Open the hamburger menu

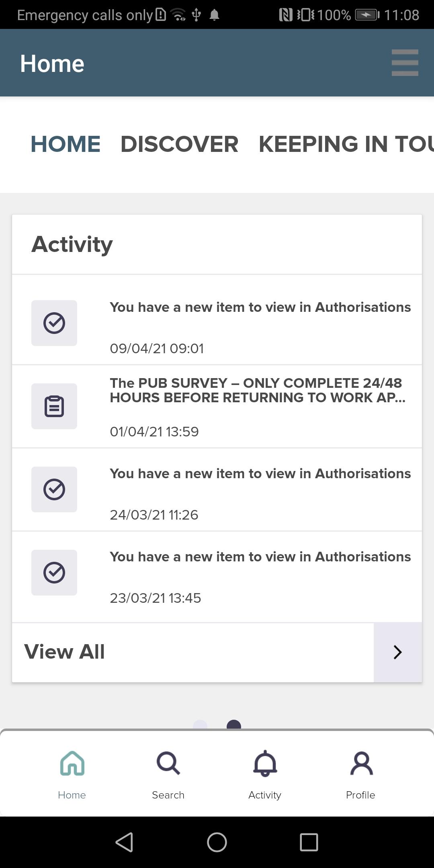pyautogui.click(x=405, y=63)
